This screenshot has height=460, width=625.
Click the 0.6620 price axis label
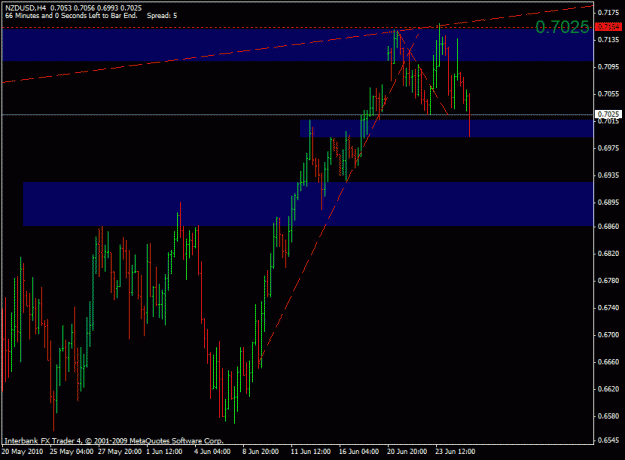pyautogui.click(x=608, y=389)
